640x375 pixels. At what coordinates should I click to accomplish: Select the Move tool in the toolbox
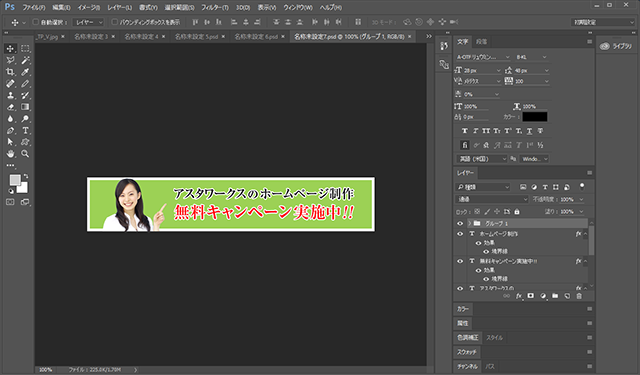[x=10, y=49]
